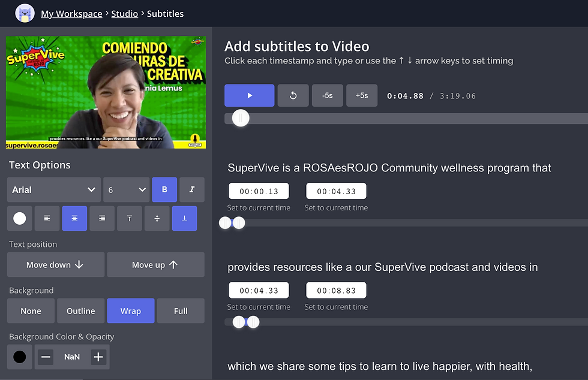Decrease background opacity with minus button
This screenshot has height=380, width=588.
[x=46, y=357]
